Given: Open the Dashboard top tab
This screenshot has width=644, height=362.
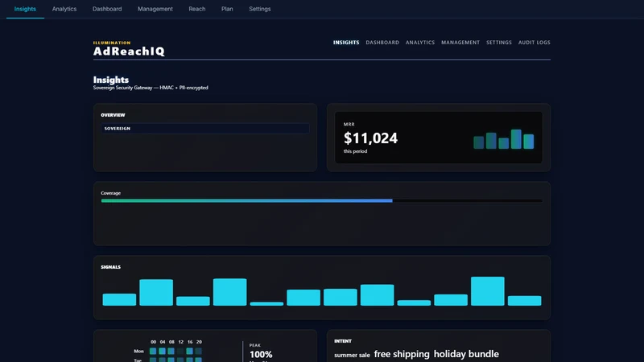Looking at the screenshot, I should 107,9.
